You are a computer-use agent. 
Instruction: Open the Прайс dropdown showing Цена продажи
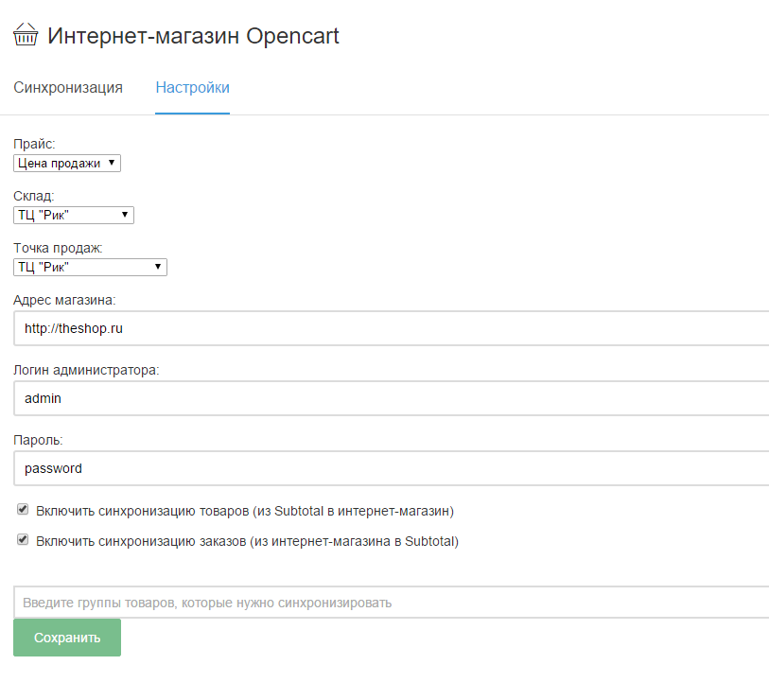(67, 164)
